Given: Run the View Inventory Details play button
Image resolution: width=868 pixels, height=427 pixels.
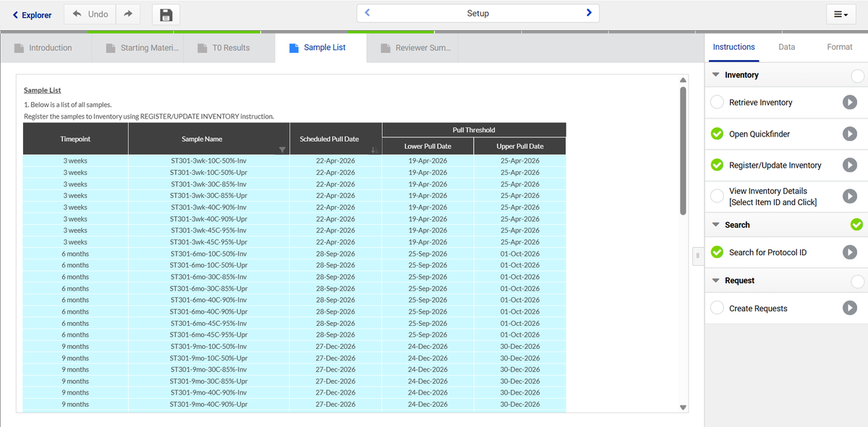Looking at the screenshot, I should tap(850, 196).
